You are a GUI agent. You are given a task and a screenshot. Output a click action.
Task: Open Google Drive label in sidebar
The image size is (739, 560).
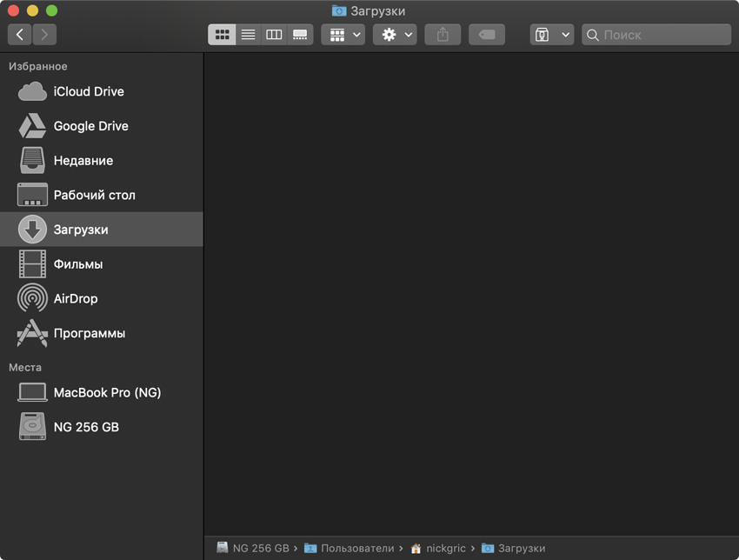[91, 126]
